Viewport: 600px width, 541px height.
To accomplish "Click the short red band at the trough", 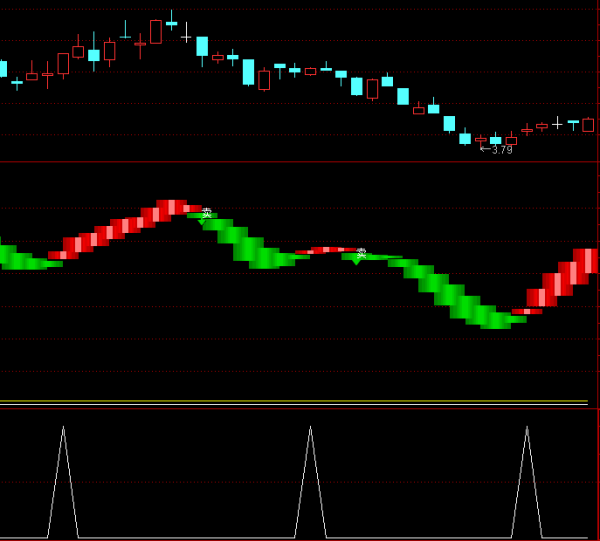I will [x=527, y=311].
